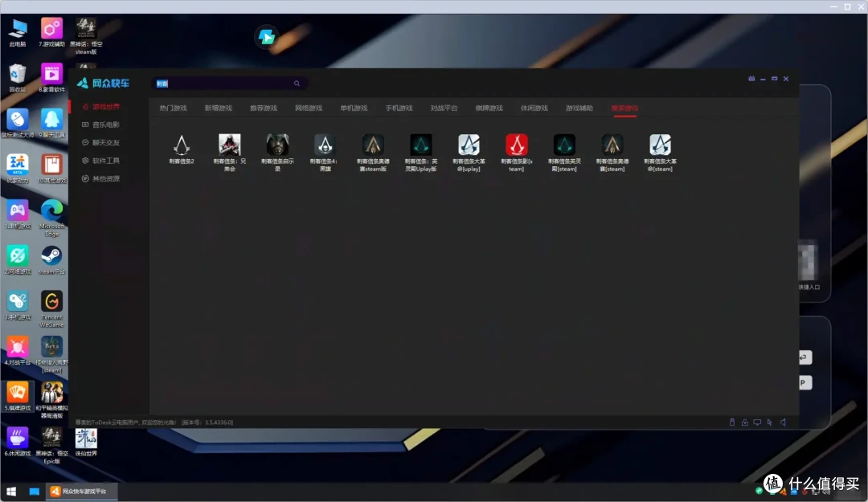Open 此电脑 desktop icon

click(18, 33)
